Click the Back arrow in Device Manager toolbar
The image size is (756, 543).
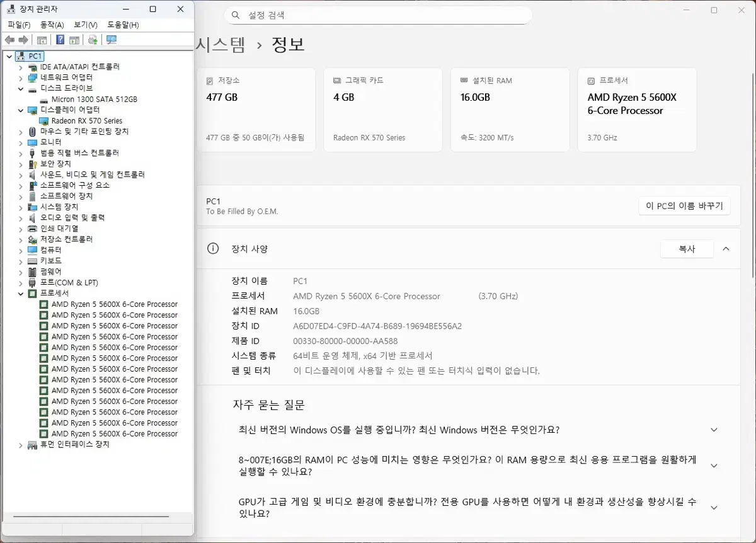(9, 40)
